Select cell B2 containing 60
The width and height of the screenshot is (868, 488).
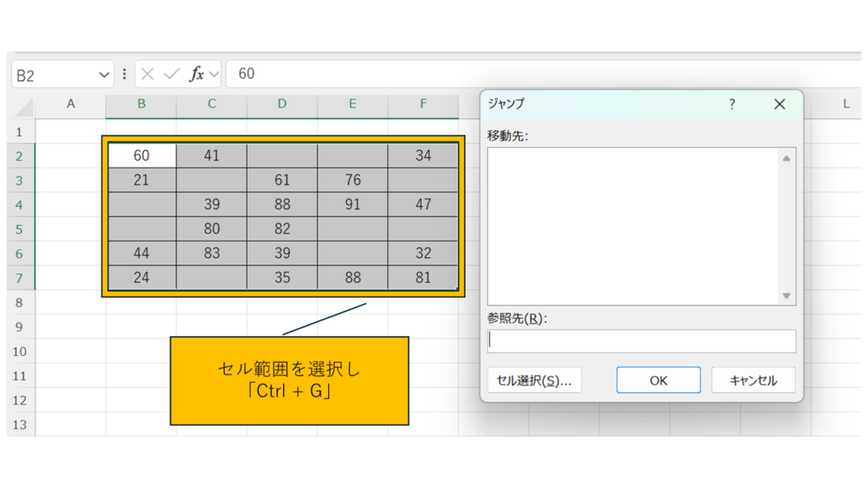coord(142,156)
